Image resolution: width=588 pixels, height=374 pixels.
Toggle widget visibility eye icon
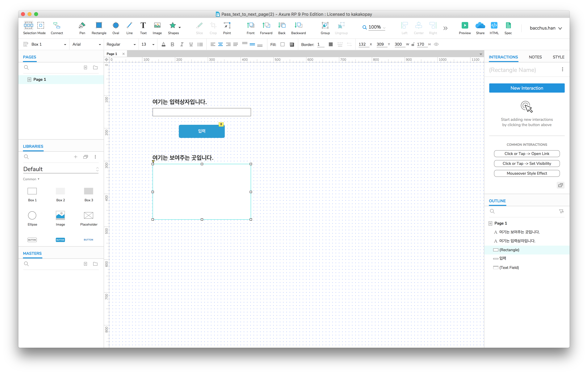click(x=436, y=44)
